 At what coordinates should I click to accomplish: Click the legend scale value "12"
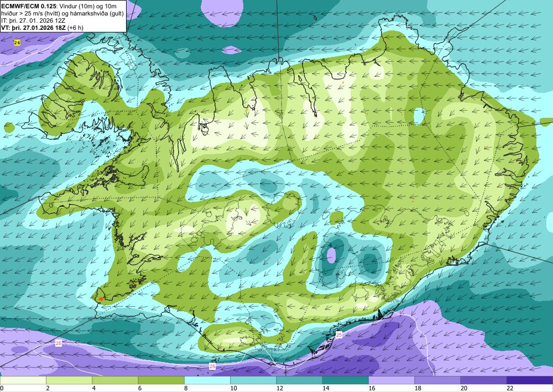pos(280,388)
